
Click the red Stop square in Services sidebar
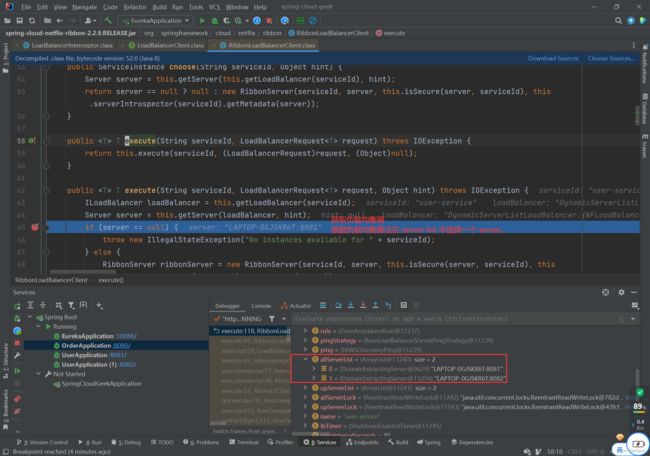click(17, 343)
